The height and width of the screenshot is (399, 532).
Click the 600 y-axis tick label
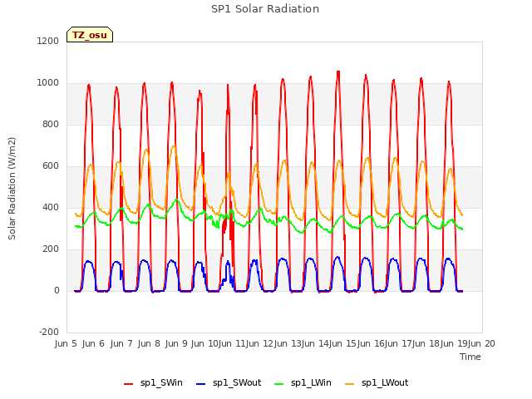pyautogui.click(x=51, y=166)
